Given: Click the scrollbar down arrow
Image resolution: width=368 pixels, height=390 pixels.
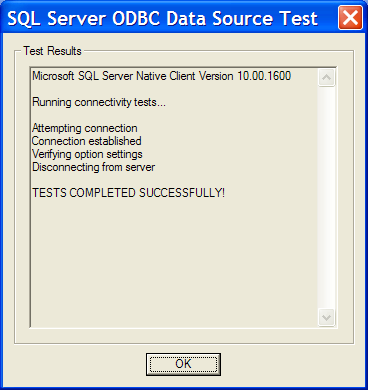Looking at the screenshot, I should click(326, 317).
